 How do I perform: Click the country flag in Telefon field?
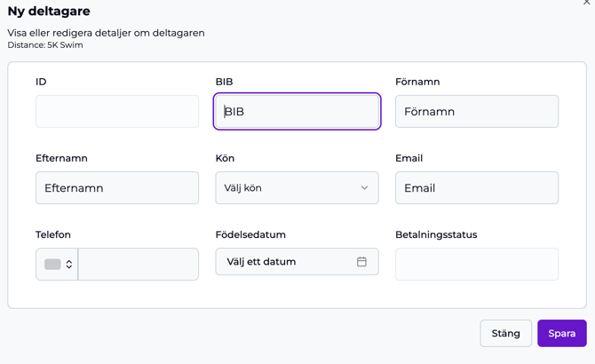point(52,265)
